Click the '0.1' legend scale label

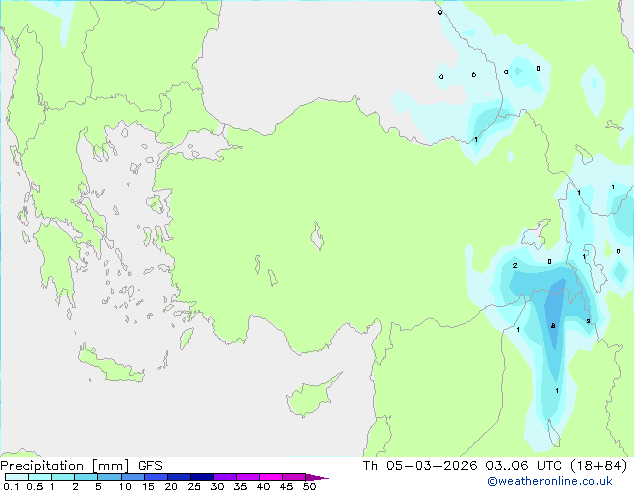pos(11,486)
